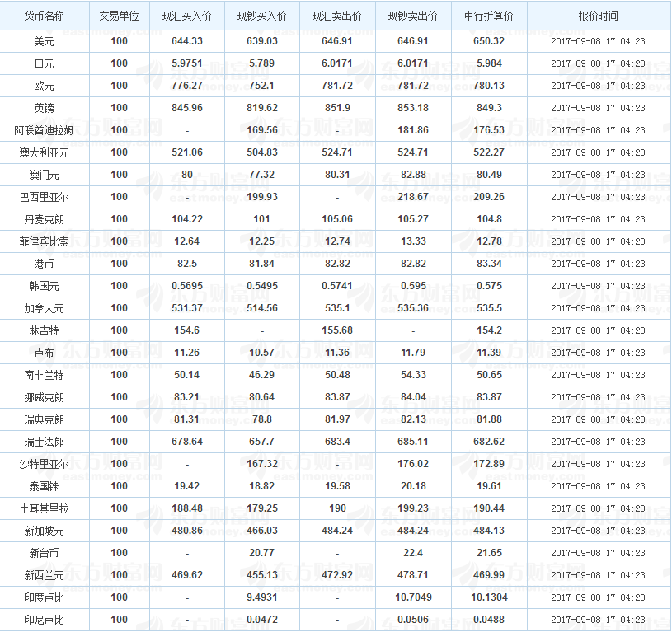Select the 瑞典克朗 currency name cell
The width and height of the screenshot is (672, 632).
pyautogui.click(x=45, y=420)
